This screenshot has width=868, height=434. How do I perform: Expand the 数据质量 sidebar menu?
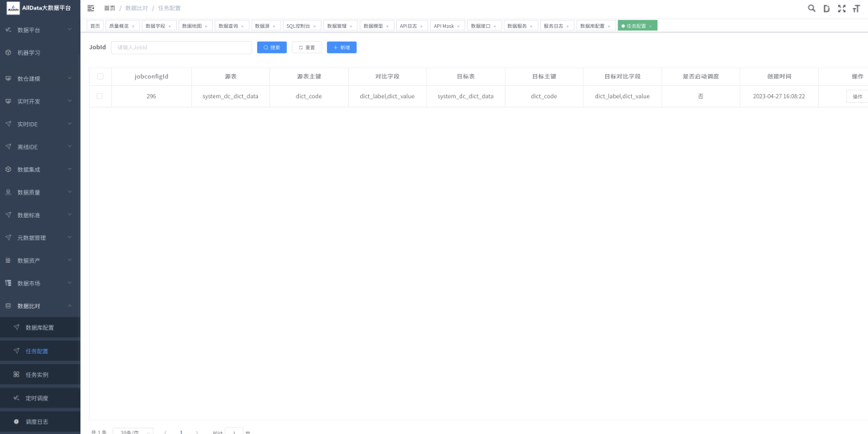40,193
